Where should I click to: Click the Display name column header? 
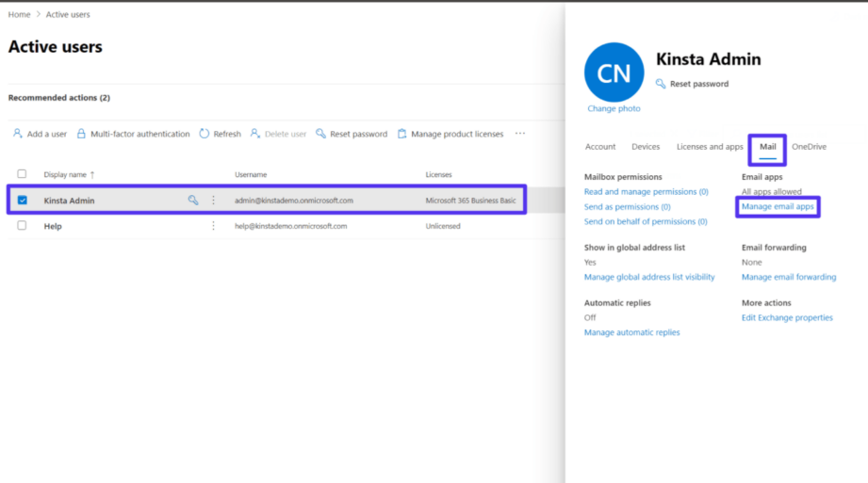[x=65, y=174]
